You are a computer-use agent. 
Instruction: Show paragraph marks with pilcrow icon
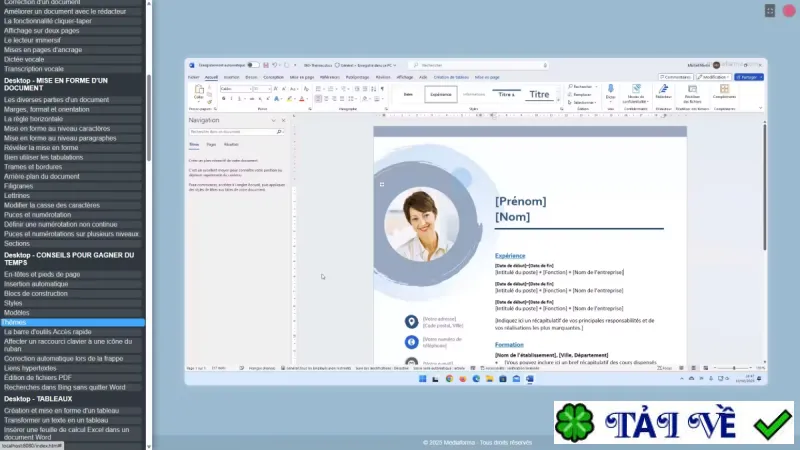[x=382, y=89]
